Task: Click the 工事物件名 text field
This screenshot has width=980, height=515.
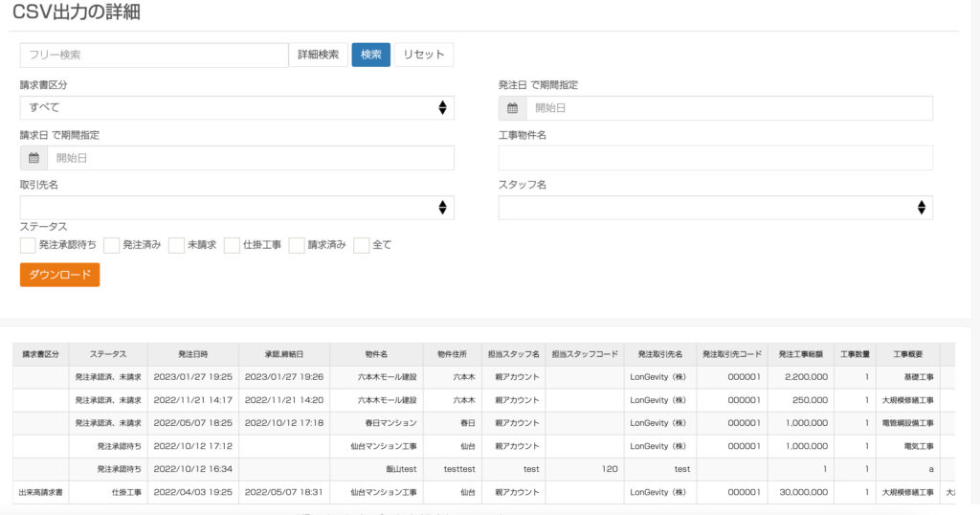Action: click(716, 158)
